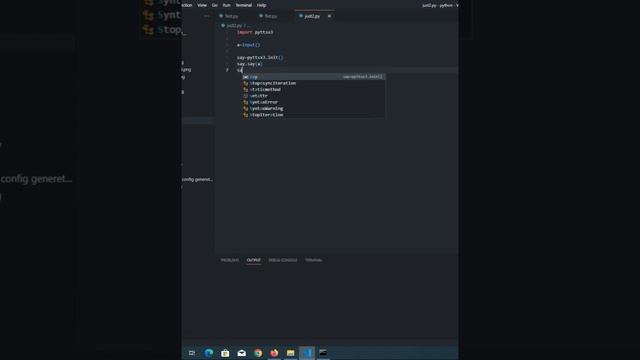The image size is (640, 360).
Task: Open the terminal app on the taskbar
Action: click(x=323, y=353)
